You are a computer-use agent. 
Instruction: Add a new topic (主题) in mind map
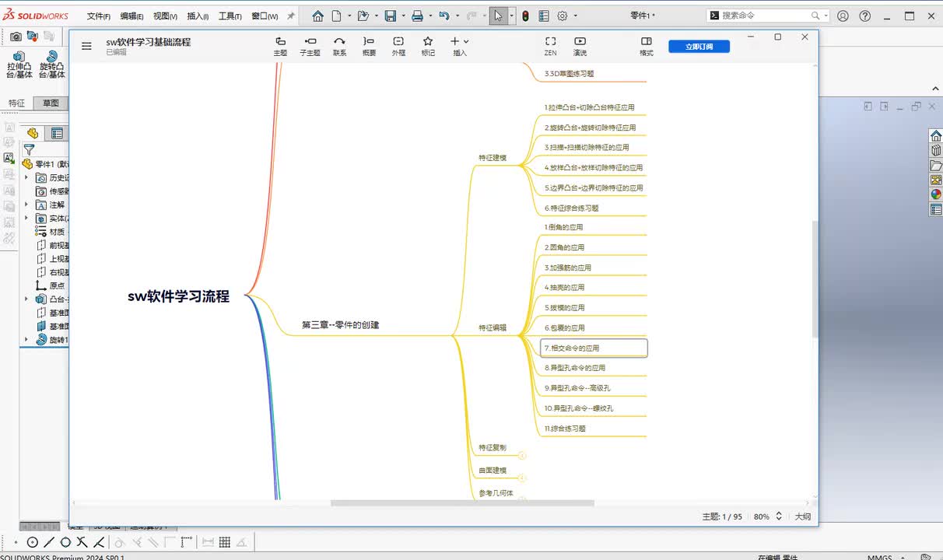[280, 47]
